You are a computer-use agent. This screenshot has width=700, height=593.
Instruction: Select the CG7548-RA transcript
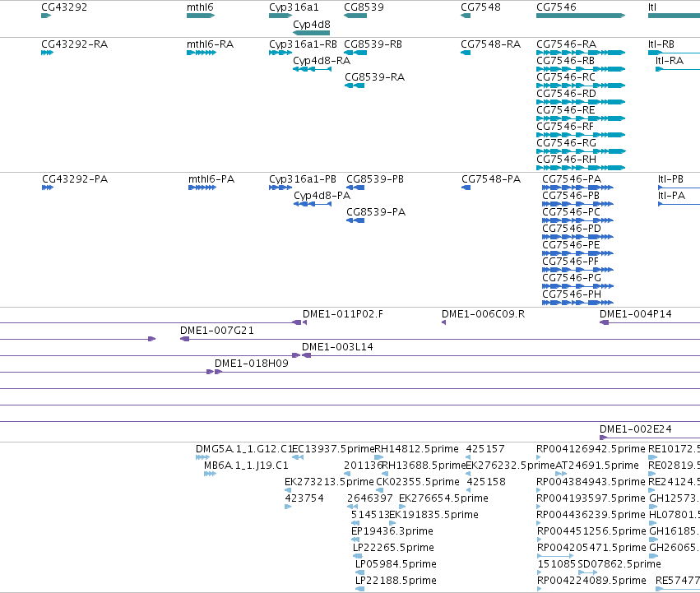tap(466, 53)
